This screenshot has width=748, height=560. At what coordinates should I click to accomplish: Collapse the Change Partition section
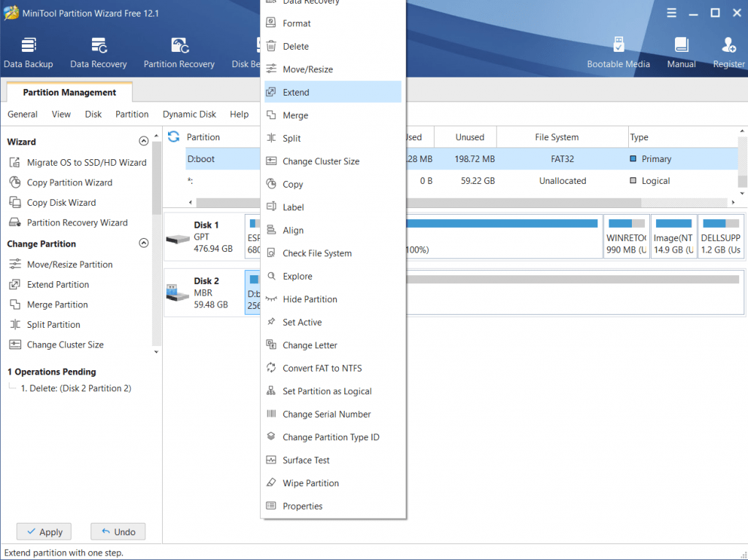pyautogui.click(x=144, y=243)
